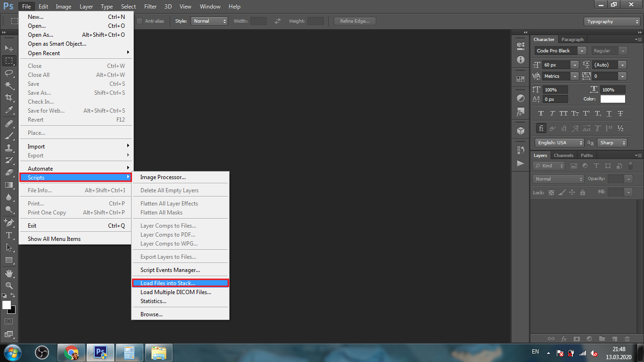Toggle Strikethrough in Character panel
The width and height of the screenshot is (644, 362).
(x=620, y=114)
